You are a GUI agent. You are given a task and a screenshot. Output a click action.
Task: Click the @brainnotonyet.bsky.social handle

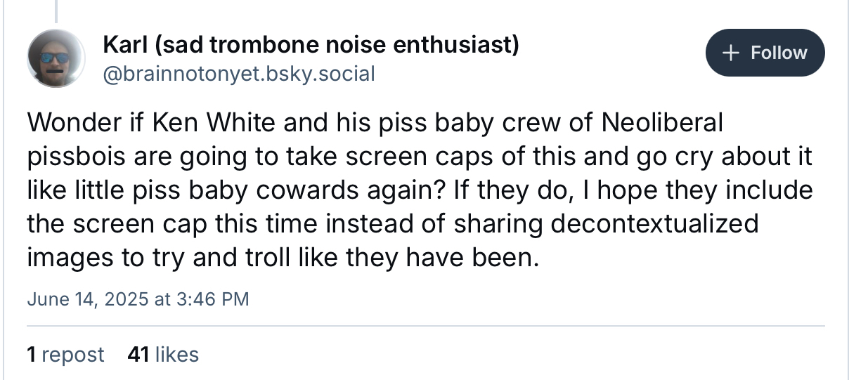tap(239, 73)
